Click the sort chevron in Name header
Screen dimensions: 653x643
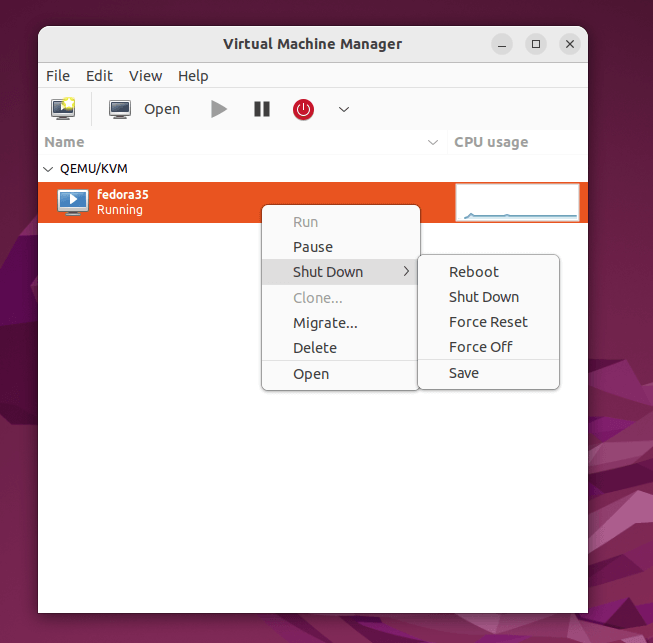click(433, 142)
